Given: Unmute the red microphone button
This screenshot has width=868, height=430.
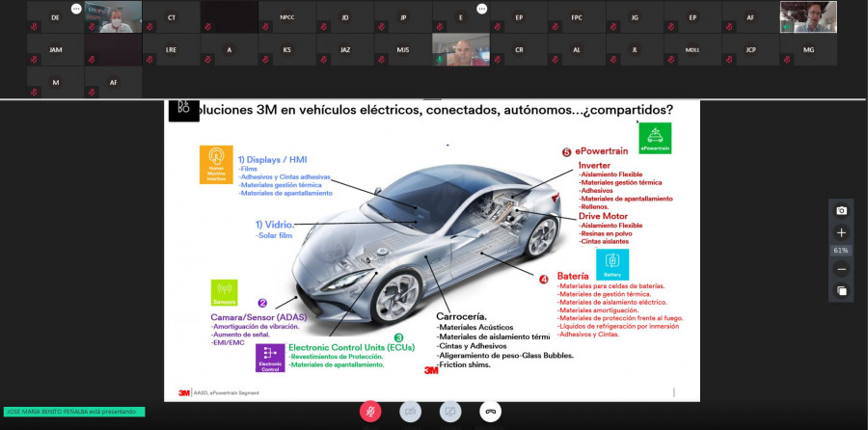Looking at the screenshot, I should click(370, 412).
